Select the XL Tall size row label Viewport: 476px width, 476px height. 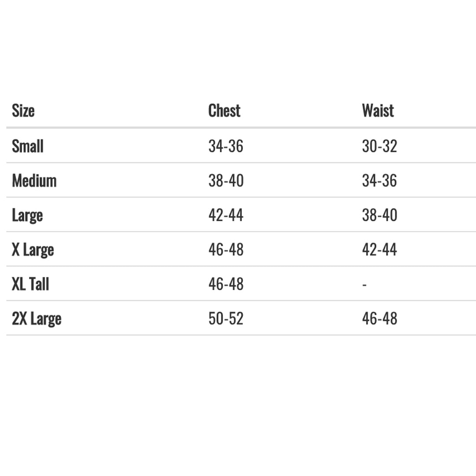[30, 284]
